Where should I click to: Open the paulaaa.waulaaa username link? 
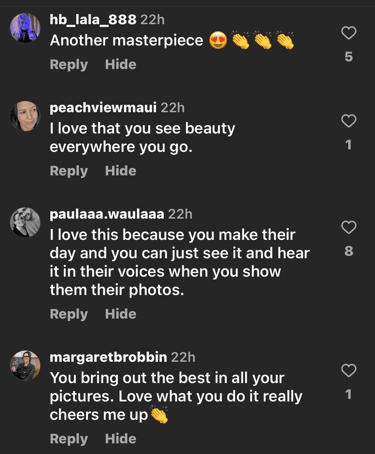(107, 214)
